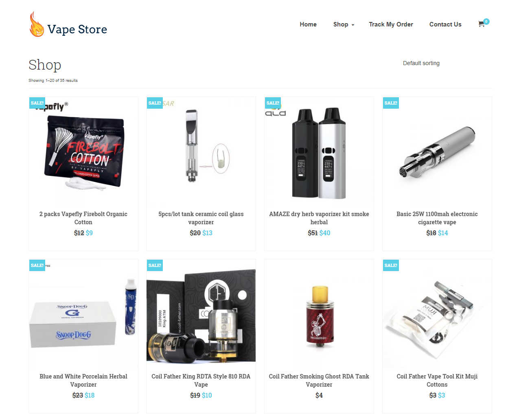Select the Muji cotton tool kit image
The width and height of the screenshot is (521, 420).
tap(437, 314)
